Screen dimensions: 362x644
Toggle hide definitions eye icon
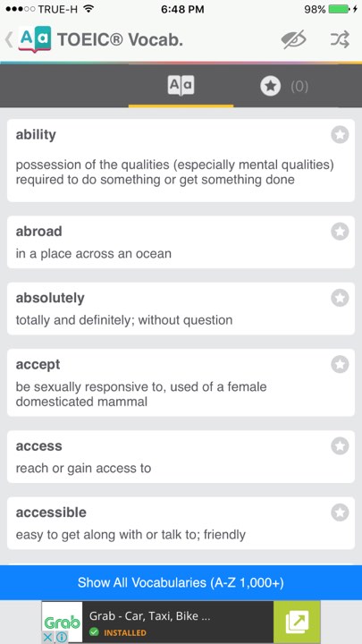pos(293,39)
